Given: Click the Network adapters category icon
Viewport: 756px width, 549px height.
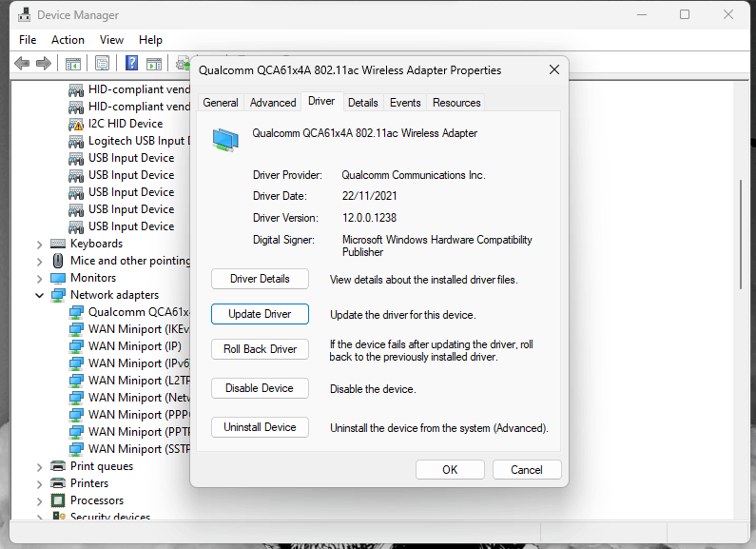Looking at the screenshot, I should [58, 295].
